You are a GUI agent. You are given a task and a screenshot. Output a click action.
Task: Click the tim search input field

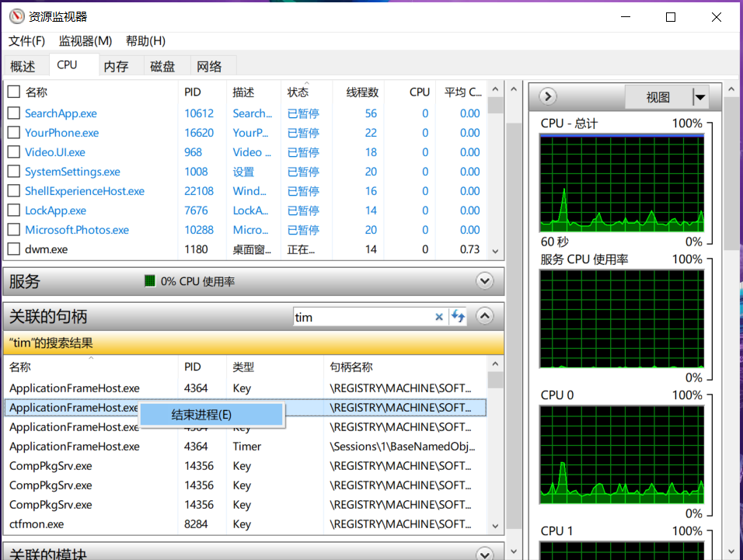(362, 317)
